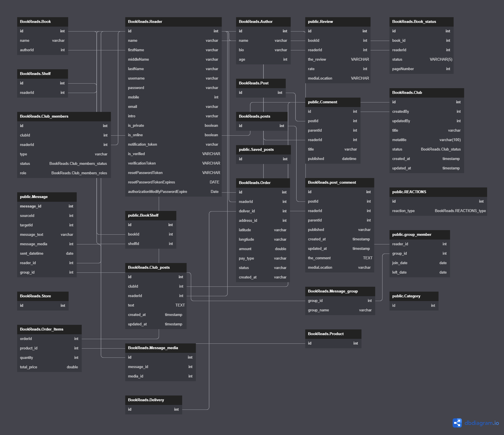
Task: Select the public.Review table header
Action: [x=338, y=22]
